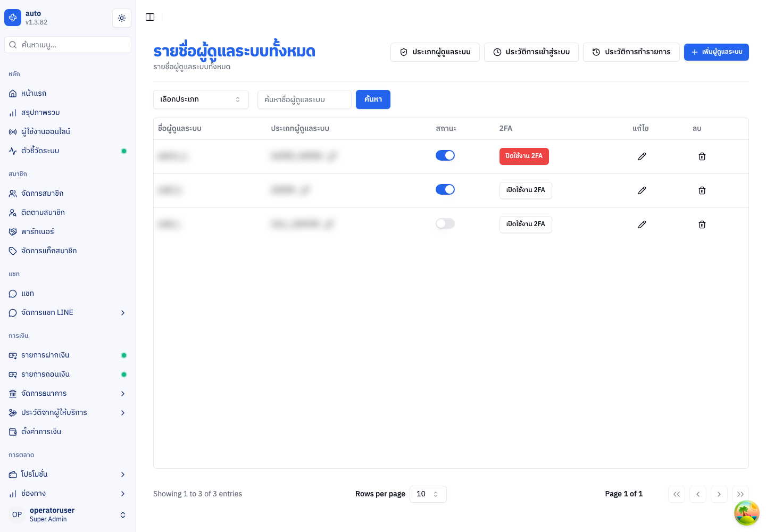Open the operatoruser account switcher
This screenshot has height=532, width=766.
(68, 514)
